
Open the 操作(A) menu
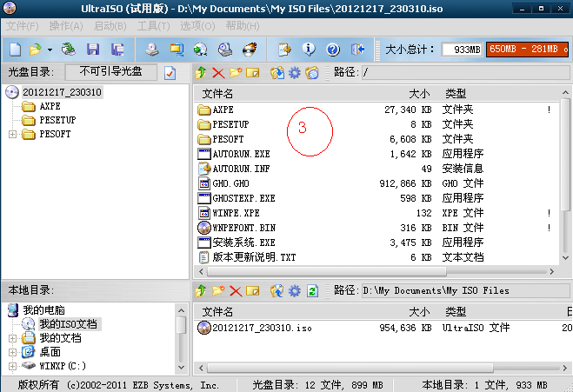[x=66, y=26]
